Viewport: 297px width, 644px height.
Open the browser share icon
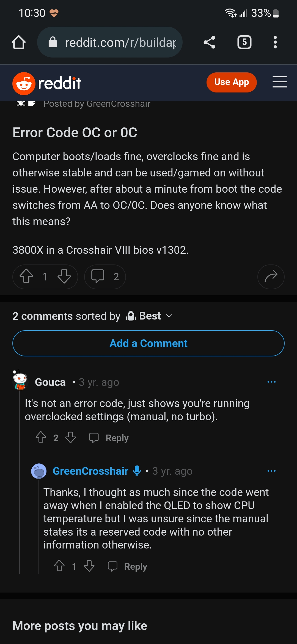[209, 42]
